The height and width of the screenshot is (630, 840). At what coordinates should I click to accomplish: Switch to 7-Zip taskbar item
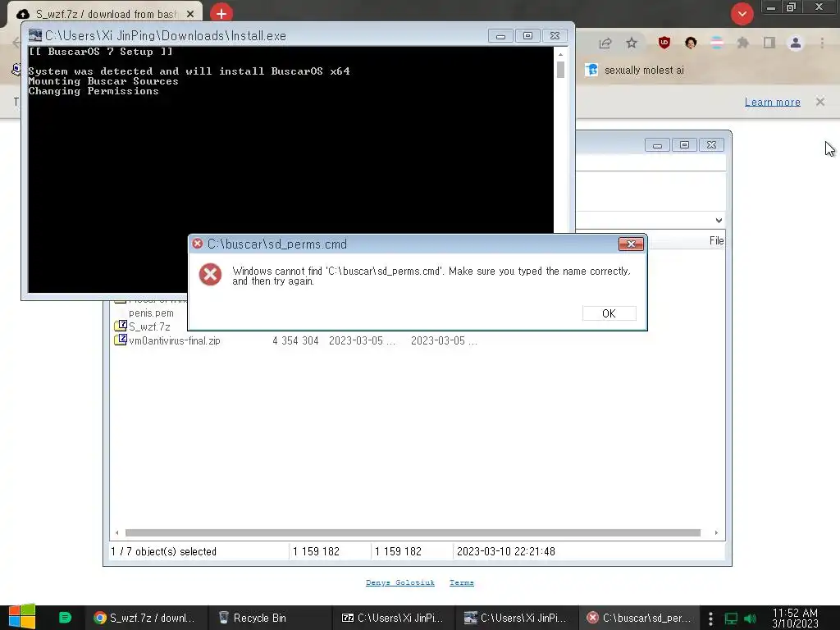[x=393, y=618]
